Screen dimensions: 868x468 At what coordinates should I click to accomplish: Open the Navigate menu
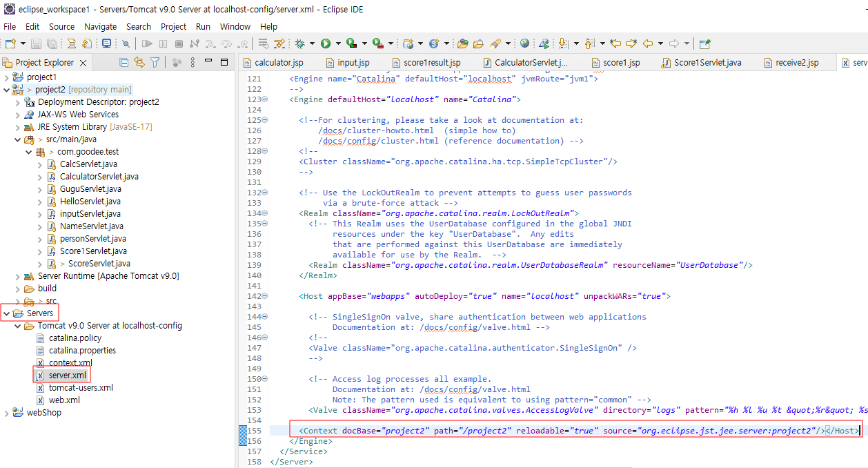pyautogui.click(x=101, y=26)
